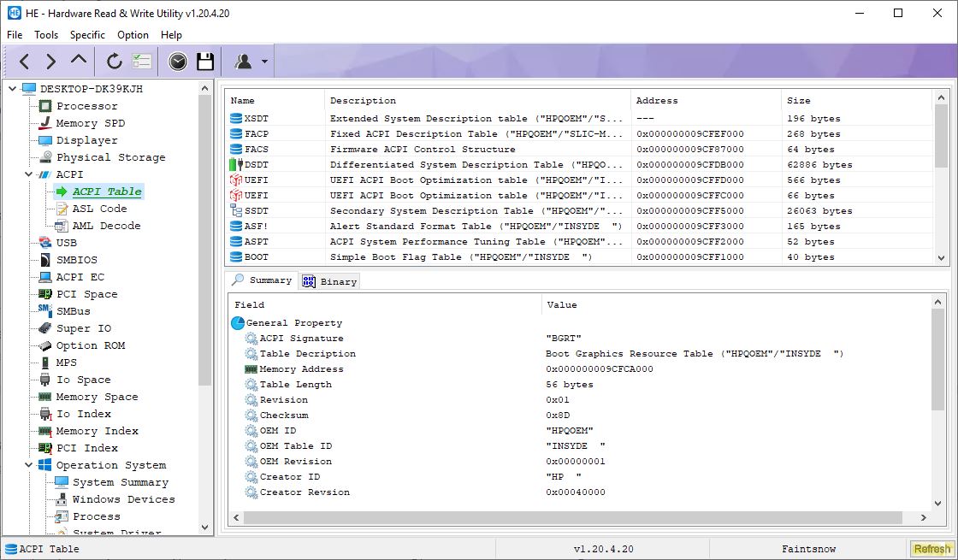The height and width of the screenshot is (560, 958).
Task: Click the clock icon in the toolbar
Action: click(x=178, y=62)
